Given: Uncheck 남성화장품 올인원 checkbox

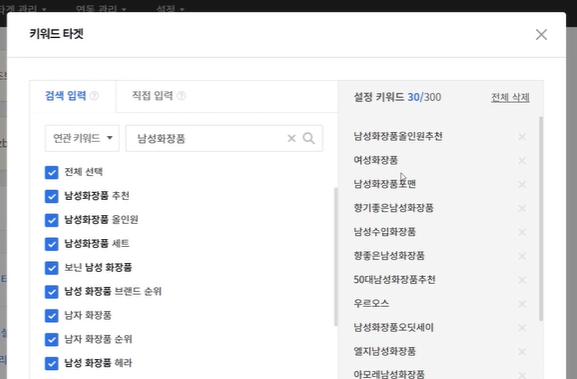Looking at the screenshot, I should [x=52, y=220].
